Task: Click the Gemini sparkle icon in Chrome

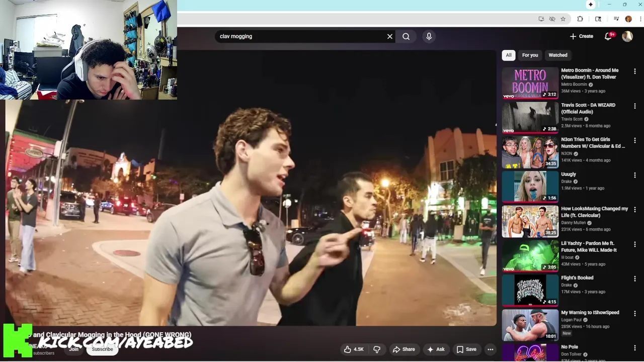Action: [591, 5]
